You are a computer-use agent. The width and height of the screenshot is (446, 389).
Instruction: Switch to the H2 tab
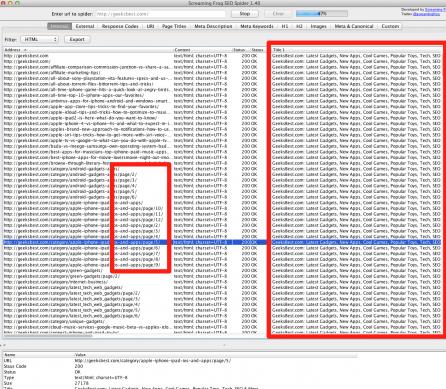pos(299,26)
